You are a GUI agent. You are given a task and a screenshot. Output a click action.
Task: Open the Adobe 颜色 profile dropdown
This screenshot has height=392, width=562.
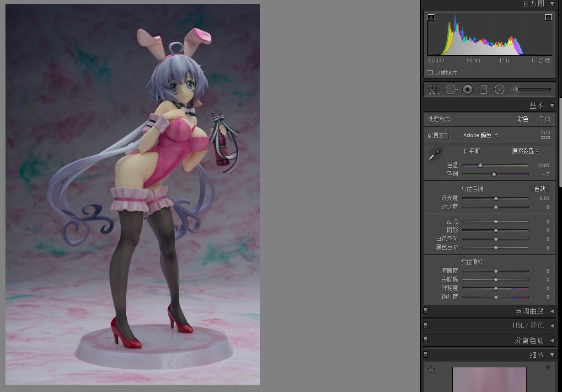(x=480, y=135)
